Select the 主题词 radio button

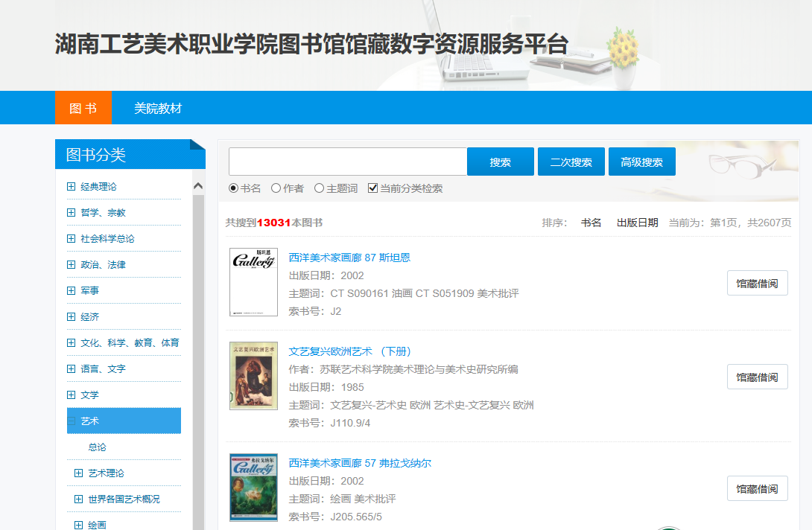coord(319,188)
